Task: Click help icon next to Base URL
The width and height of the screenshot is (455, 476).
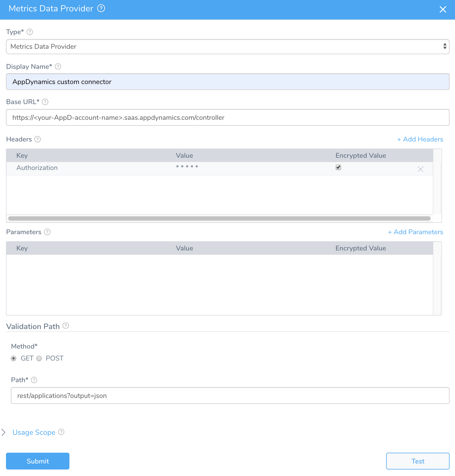Action: tap(45, 102)
